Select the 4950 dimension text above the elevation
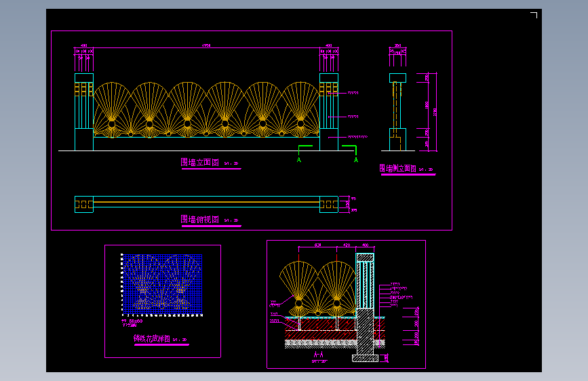588x381 pixels. pyautogui.click(x=206, y=45)
